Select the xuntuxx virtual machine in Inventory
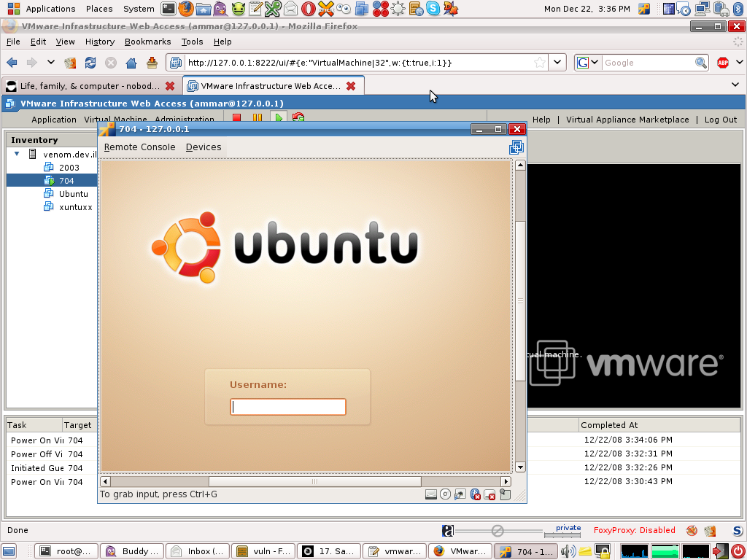 click(75, 207)
